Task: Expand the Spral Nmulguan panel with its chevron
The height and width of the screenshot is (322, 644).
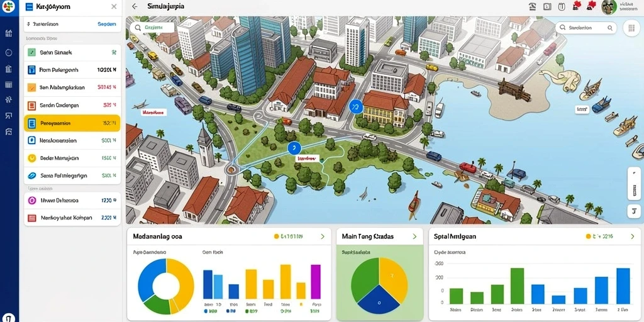Action: point(633,236)
